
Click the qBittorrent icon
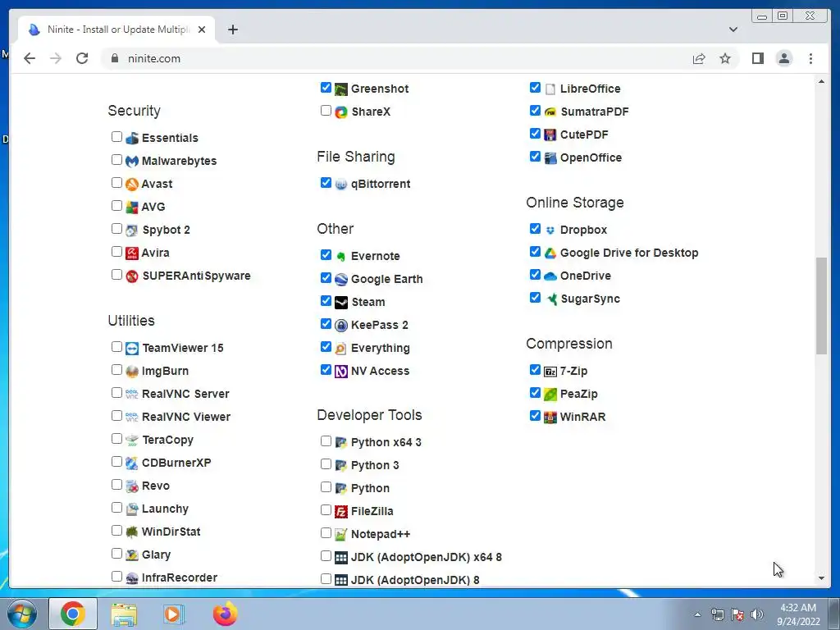point(341,185)
